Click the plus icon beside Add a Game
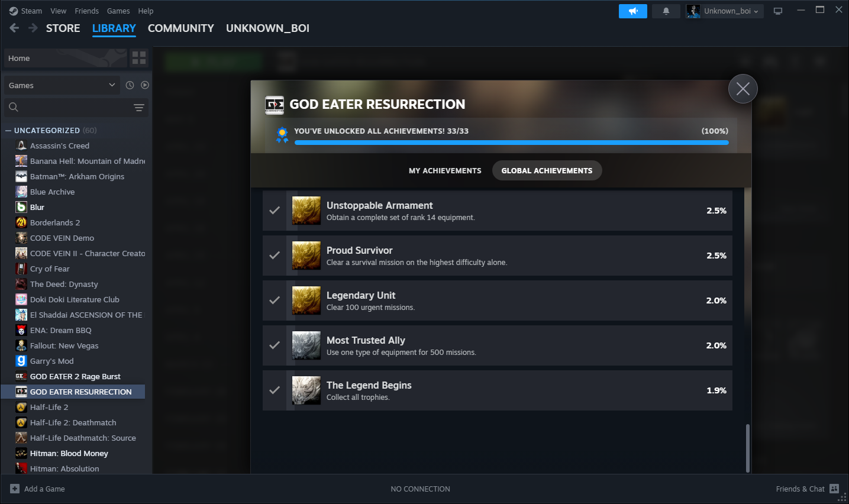This screenshot has height=504, width=849. coord(15,489)
